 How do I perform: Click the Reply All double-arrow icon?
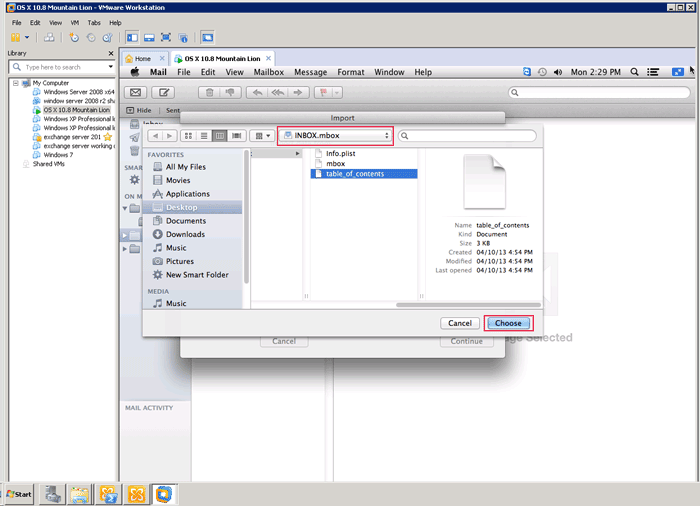point(278,92)
